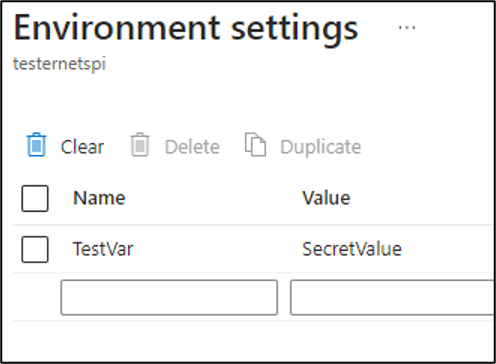Sort by the Name column header
Screen dimensions: 496x364
99,198
